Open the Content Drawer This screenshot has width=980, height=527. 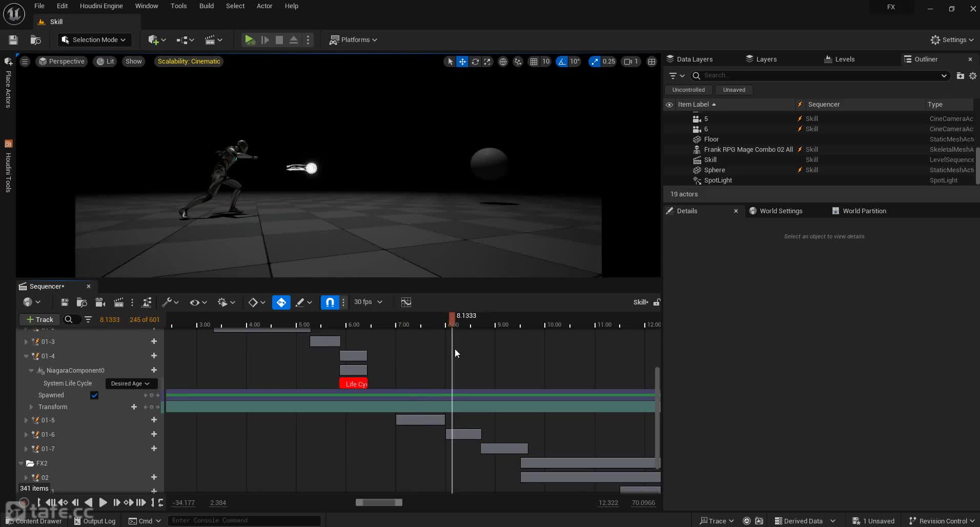pyautogui.click(x=34, y=521)
